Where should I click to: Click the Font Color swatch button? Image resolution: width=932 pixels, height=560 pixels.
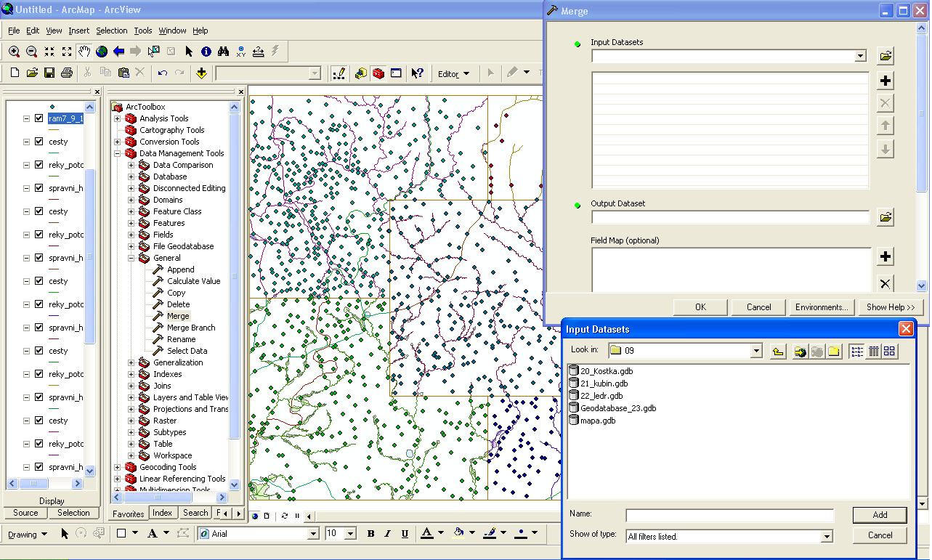click(x=427, y=534)
